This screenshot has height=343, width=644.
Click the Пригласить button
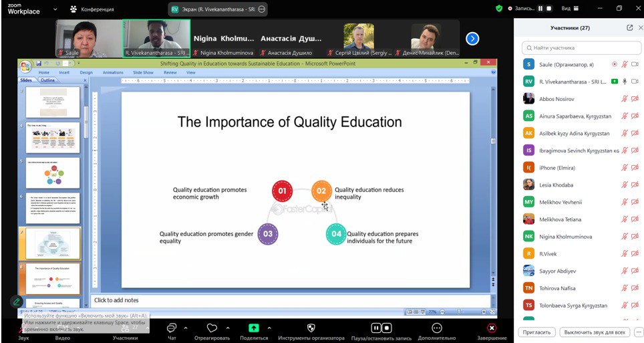point(537,332)
